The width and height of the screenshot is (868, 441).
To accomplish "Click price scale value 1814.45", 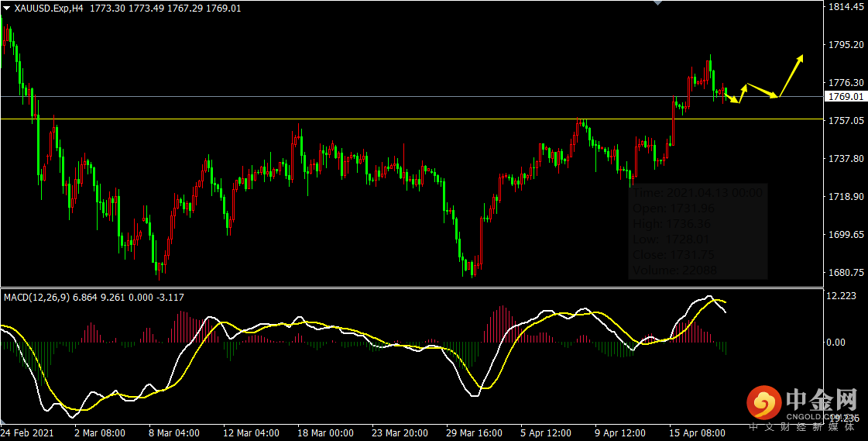I will pos(846,7).
